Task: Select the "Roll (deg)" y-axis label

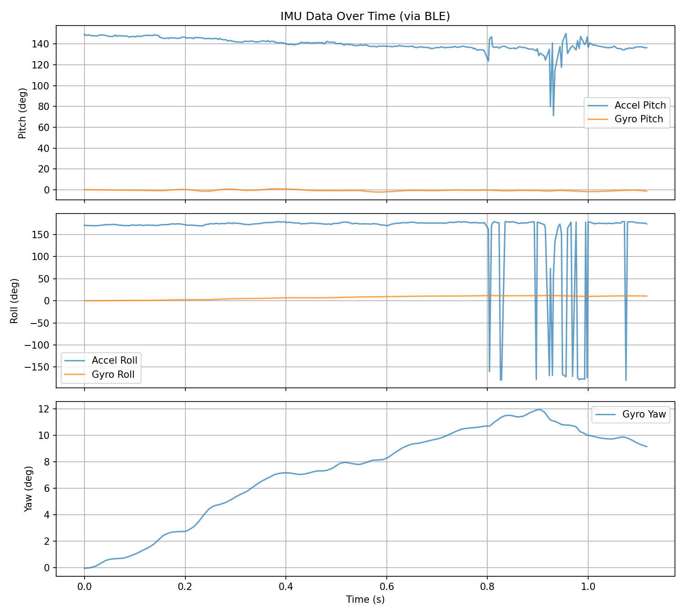Action: pyautogui.click(x=14, y=301)
